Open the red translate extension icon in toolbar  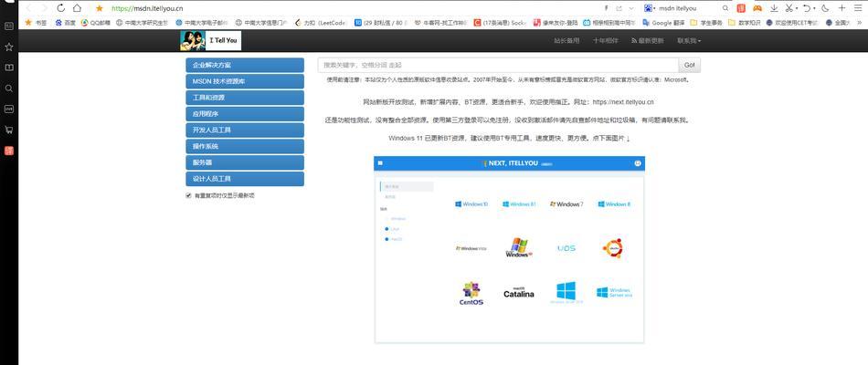point(741,8)
